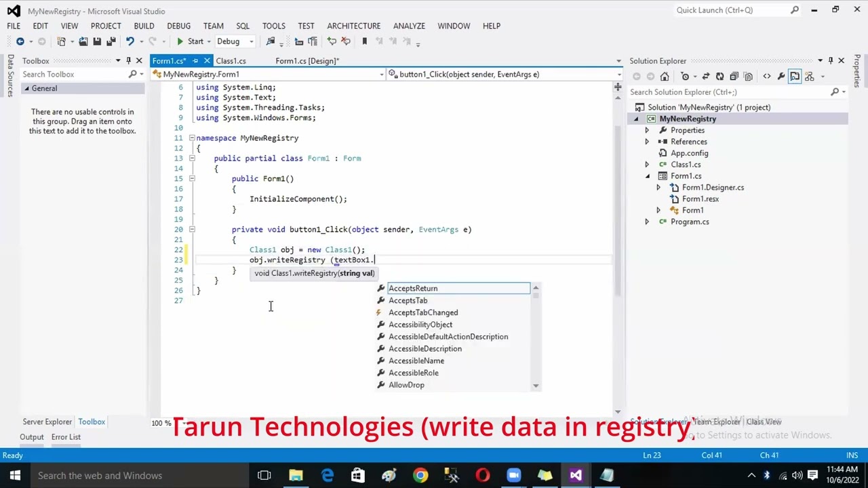Expand the Program.cs node in Solution Explorer
Screen dimensions: 868x488
click(647, 222)
